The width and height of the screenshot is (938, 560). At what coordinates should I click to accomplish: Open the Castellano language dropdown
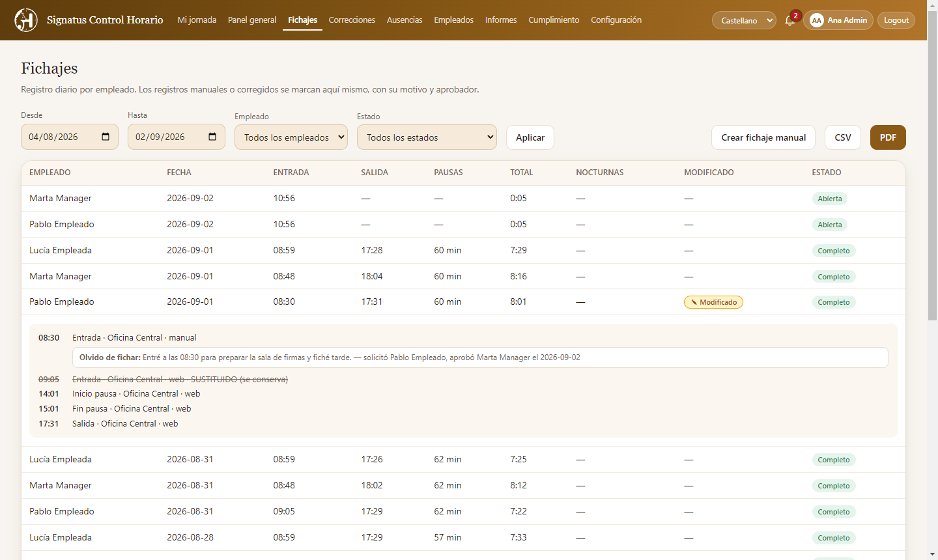coord(744,20)
